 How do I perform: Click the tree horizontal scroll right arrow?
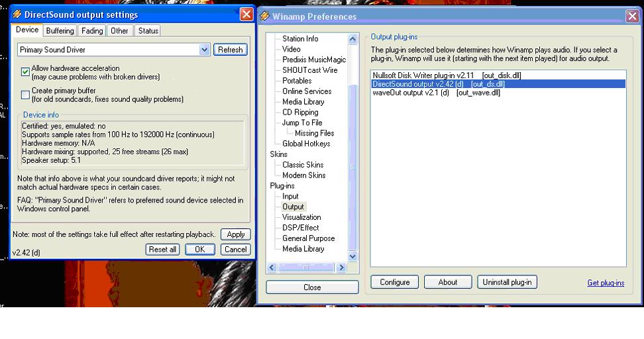[x=341, y=267]
